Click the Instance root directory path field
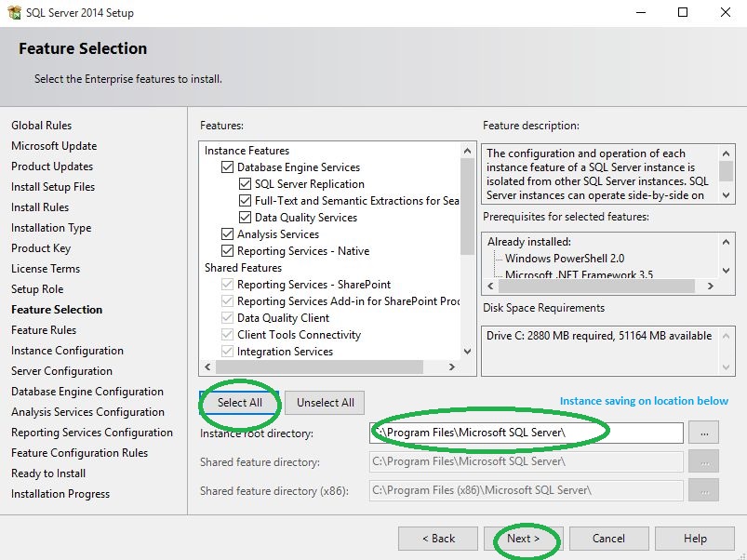747x560 pixels. (x=526, y=433)
